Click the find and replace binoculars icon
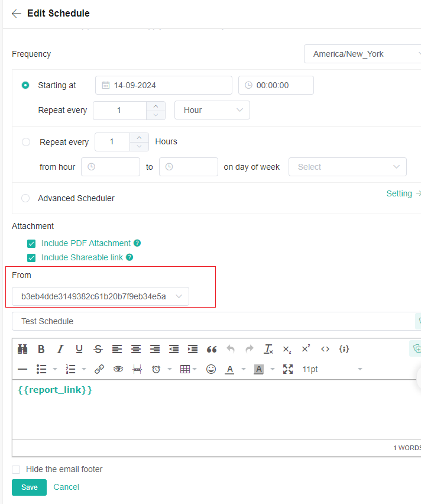The image size is (421, 504). click(x=22, y=349)
